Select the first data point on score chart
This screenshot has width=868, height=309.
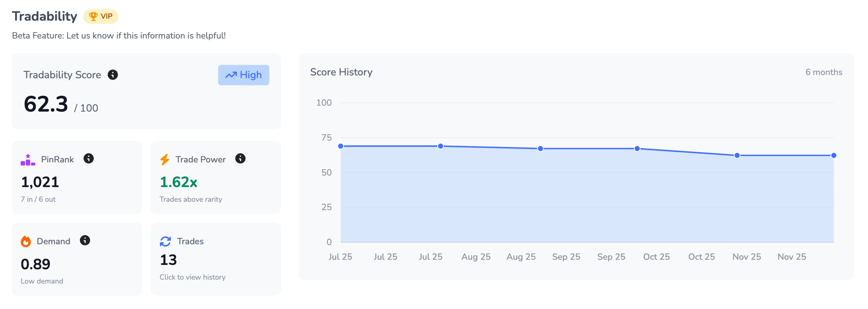pyautogui.click(x=341, y=146)
